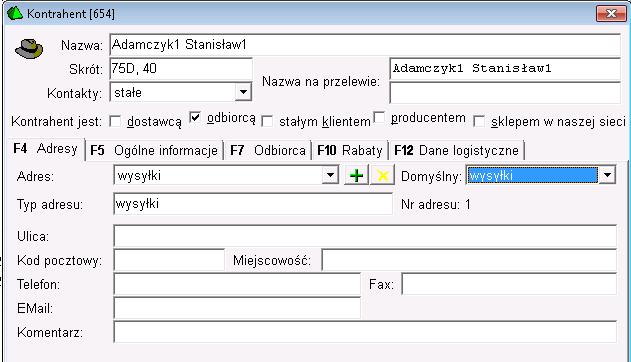
Task: Click the 'Kontrahent [654]' title text
Action: (71, 14)
